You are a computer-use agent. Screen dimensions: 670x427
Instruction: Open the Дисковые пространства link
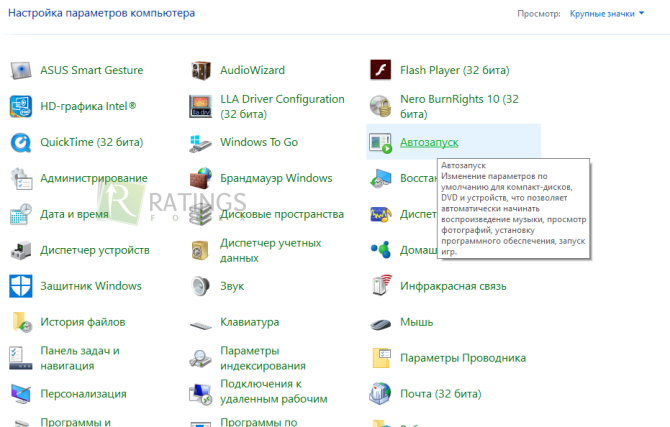tap(282, 214)
